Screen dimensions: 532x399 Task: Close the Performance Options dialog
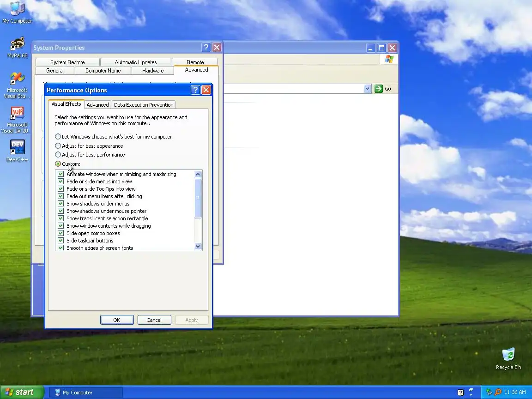click(x=206, y=90)
